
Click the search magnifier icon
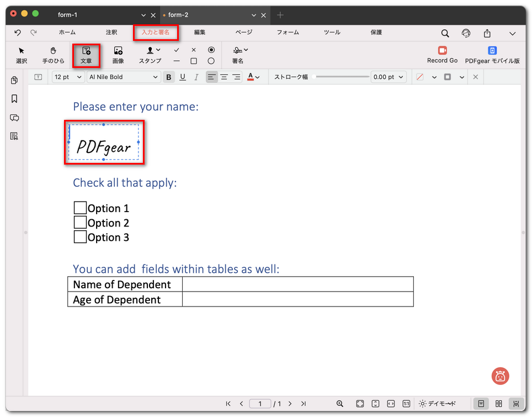[x=445, y=33]
